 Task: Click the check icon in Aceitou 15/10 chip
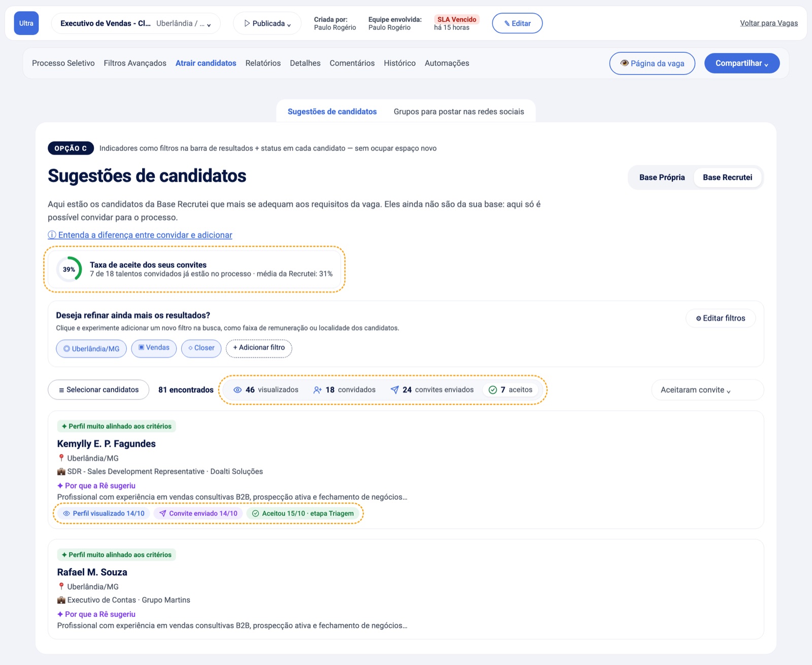[256, 513]
